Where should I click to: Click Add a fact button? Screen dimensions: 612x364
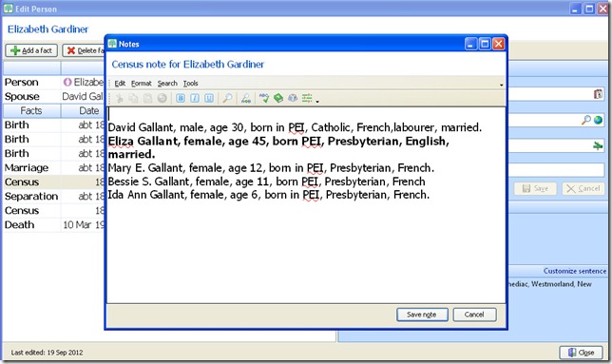tap(31, 50)
